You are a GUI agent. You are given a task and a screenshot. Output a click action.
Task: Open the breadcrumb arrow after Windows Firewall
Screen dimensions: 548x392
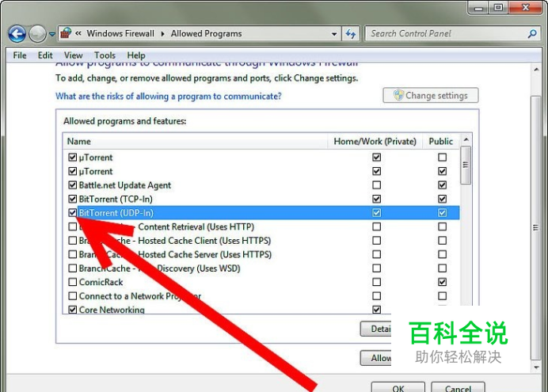point(162,34)
